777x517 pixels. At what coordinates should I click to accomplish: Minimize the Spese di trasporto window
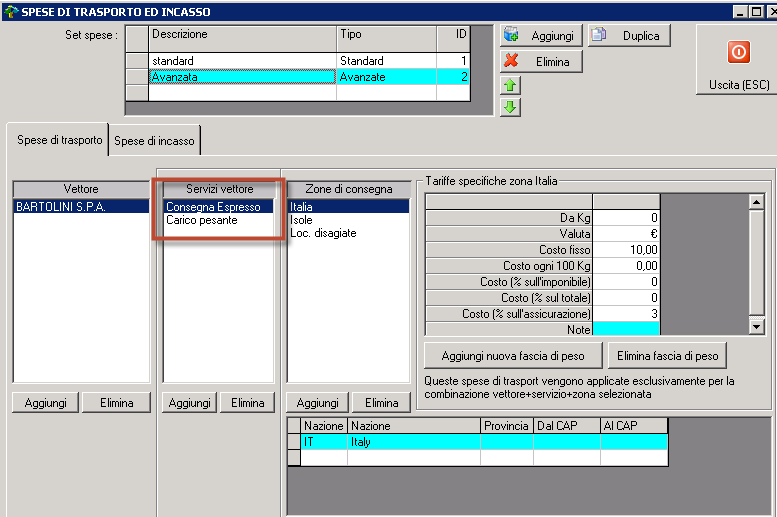point(740,11)
